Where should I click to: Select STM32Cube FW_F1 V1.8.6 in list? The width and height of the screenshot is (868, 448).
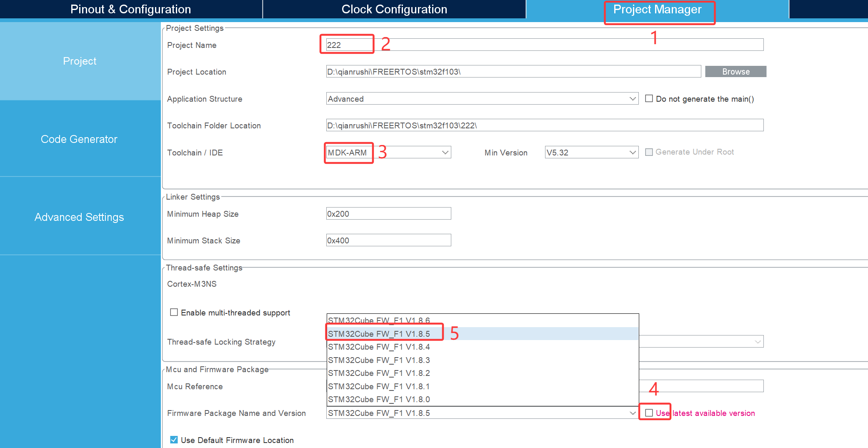tap(483, 320)
